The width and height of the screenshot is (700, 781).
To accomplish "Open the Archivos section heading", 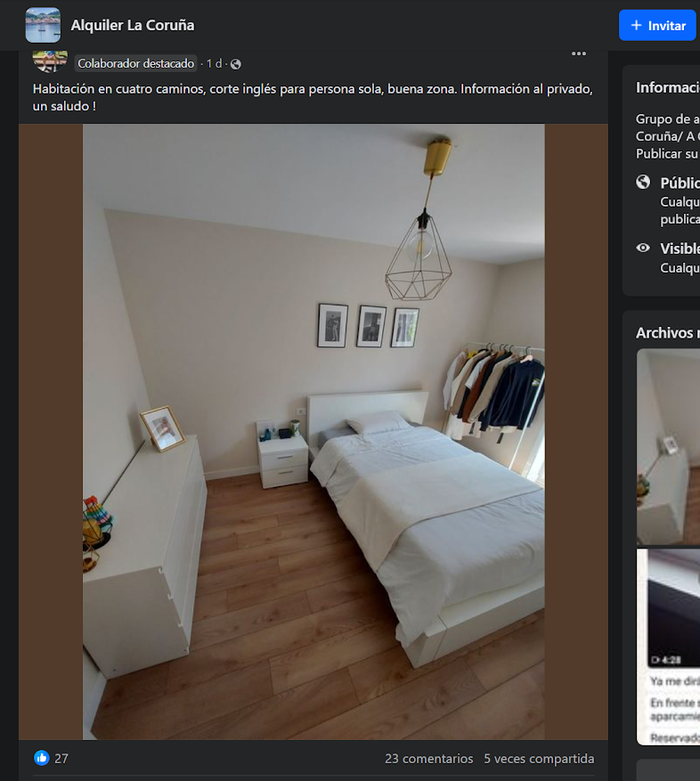I will [x=667, y=332].
